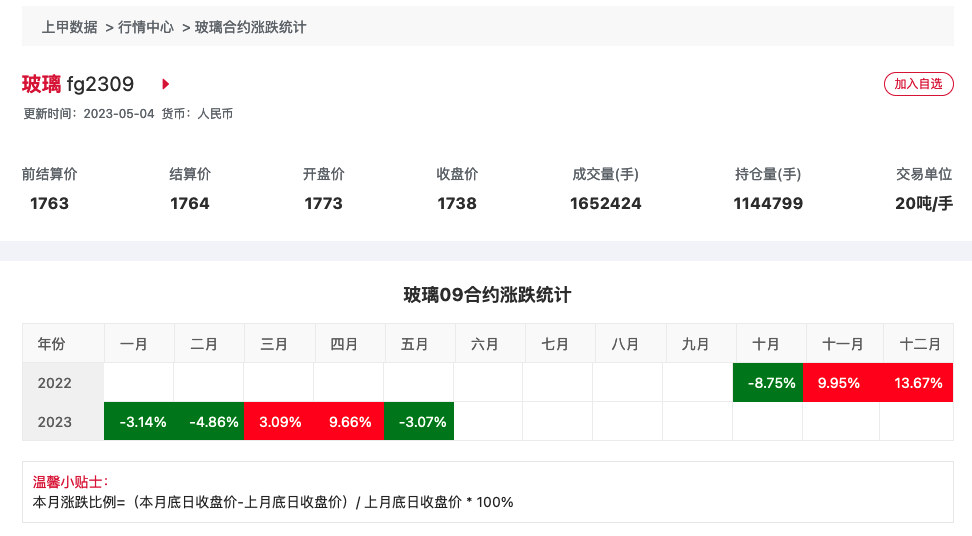Click the 2023 April 9.66% cell

(349, 421)
